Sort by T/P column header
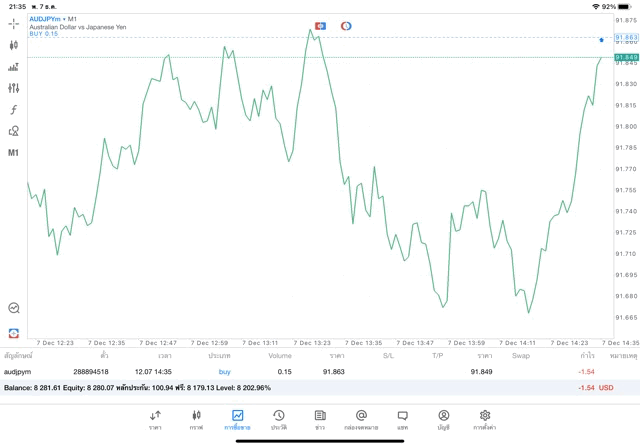 pos(438,356)
